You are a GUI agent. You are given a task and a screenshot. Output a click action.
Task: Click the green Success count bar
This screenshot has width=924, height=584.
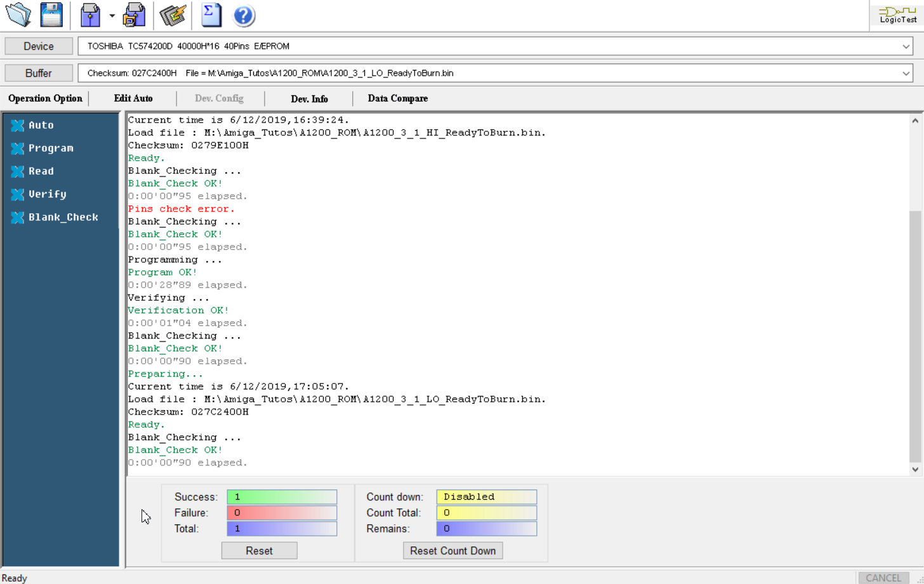[282, 496]
